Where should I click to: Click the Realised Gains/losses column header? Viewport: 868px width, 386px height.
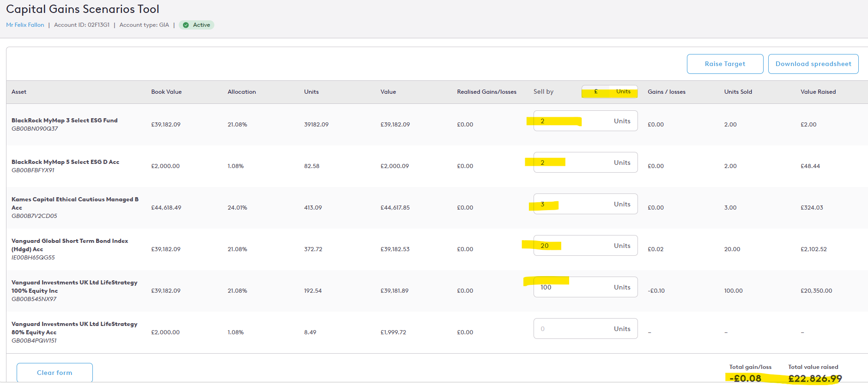487,92
